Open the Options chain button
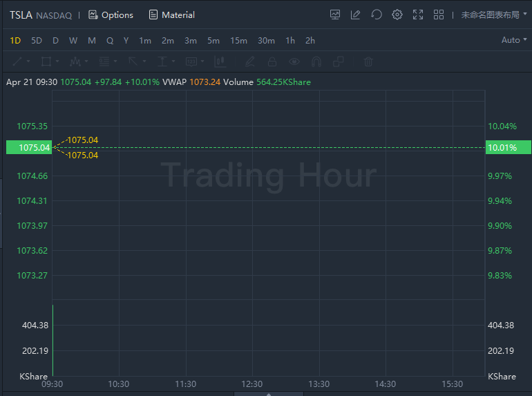 pos(111,15)
